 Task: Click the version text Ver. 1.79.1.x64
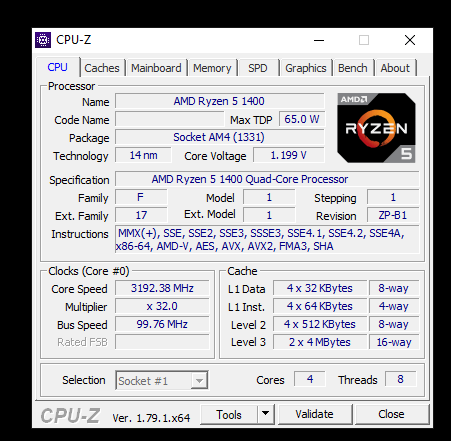151,418
